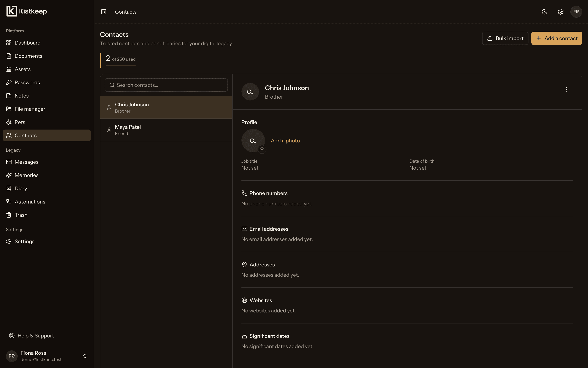Image resolution: width=588 pixels, height=368 pixels.
Task: Click the File manager folder icon
Action: [9, 109]
